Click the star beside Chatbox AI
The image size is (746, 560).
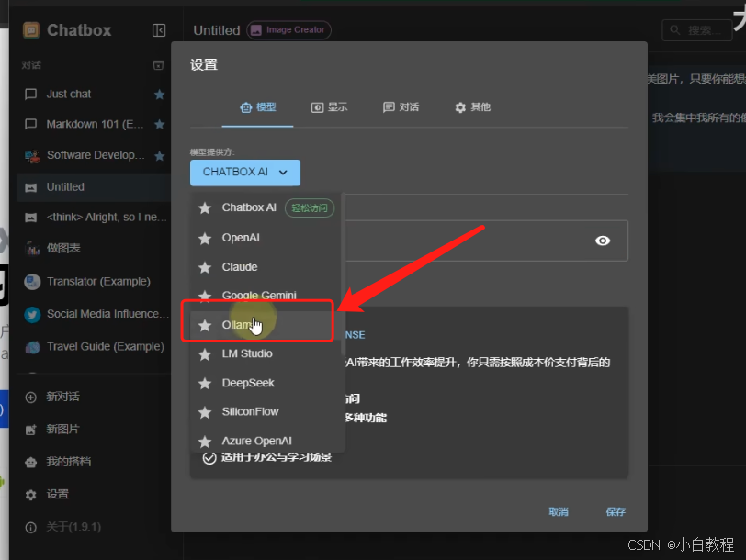(x=205, y=208)
